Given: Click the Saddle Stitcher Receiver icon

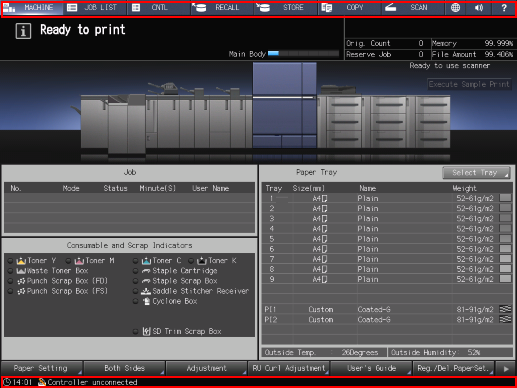Looking at the screenshot, I should coord(146,291).
